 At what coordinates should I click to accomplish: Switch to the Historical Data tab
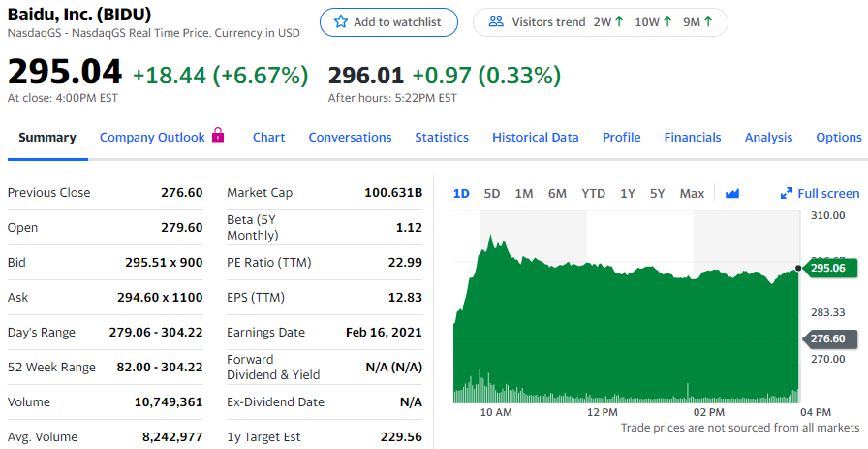tap(535, 137)
